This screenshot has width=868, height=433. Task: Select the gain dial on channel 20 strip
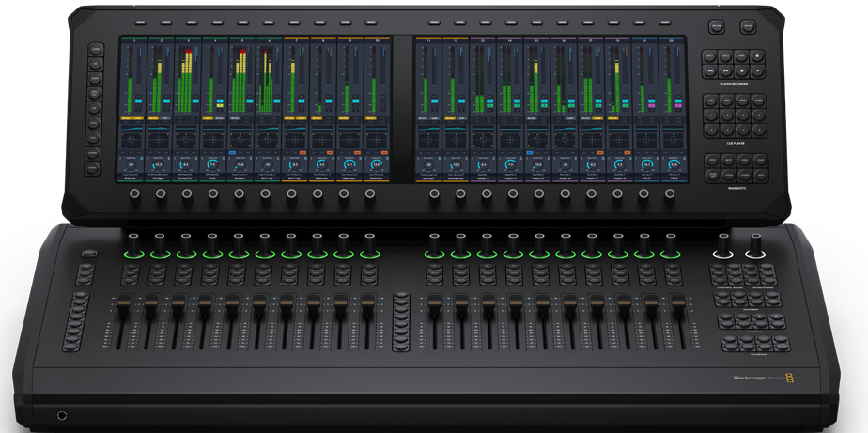click(674, 165)
